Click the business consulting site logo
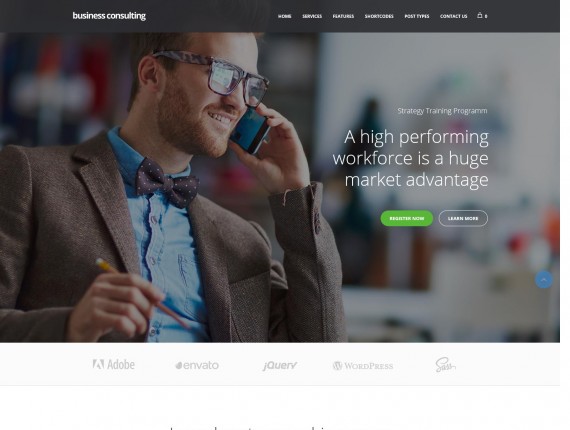 (109, 16)
